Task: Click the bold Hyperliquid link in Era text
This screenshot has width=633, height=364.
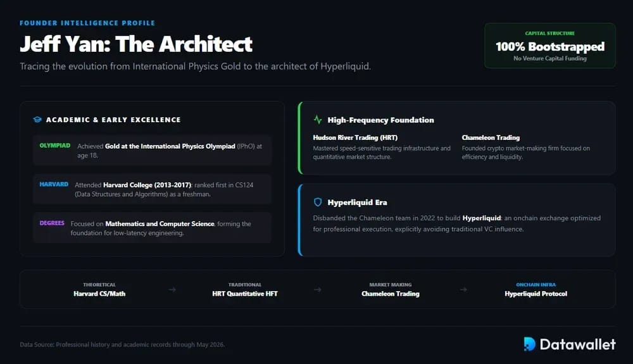Action: tap(482, 218)
